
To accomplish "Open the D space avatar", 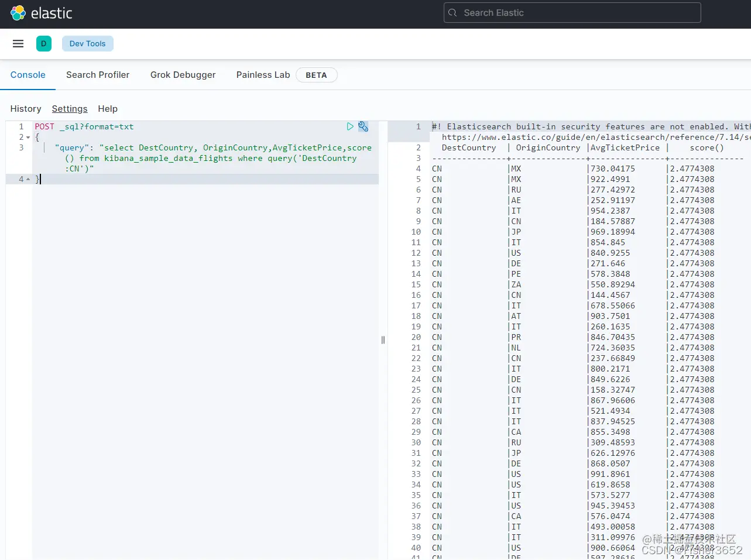I will pos(44,43).
